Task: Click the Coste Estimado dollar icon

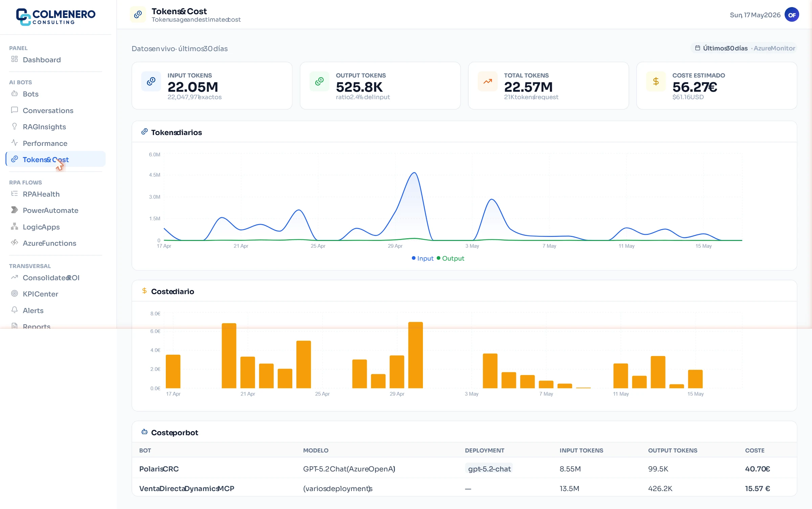Action: pos(656,81)
